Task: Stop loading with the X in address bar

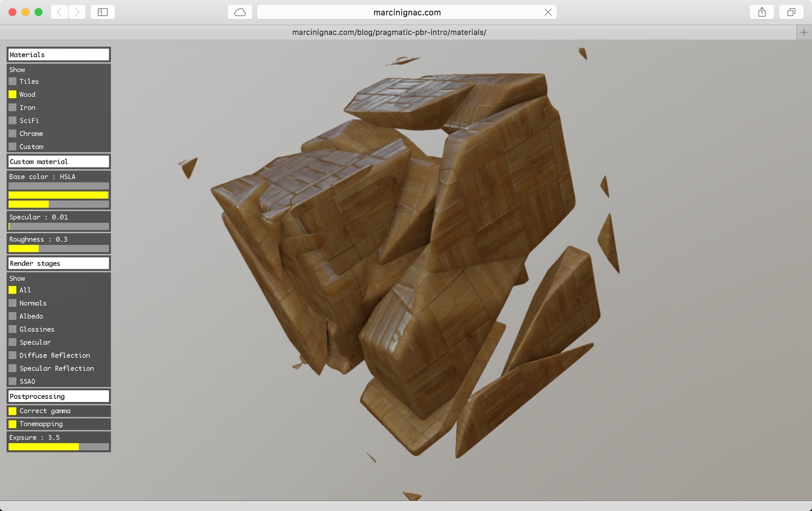Action: coord(548,12)
